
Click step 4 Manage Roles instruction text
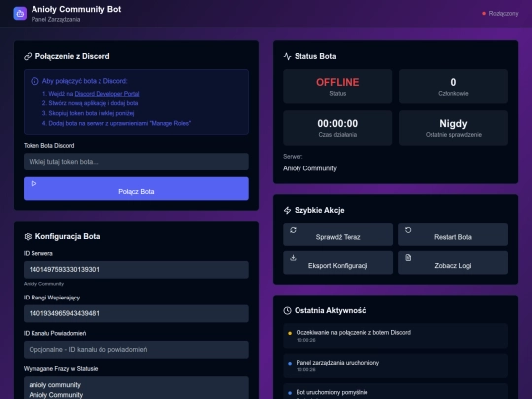[116, 123]
